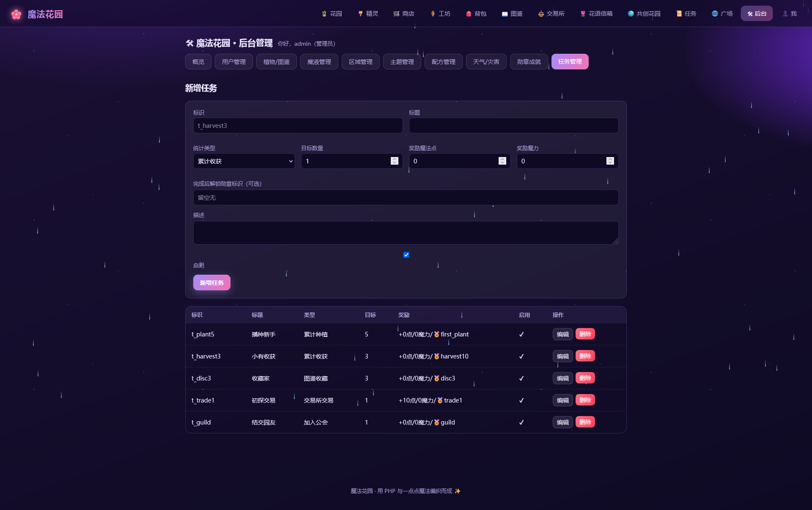
Task: Select the 天气/灾害 tab
Action: (x=486, y=62)
